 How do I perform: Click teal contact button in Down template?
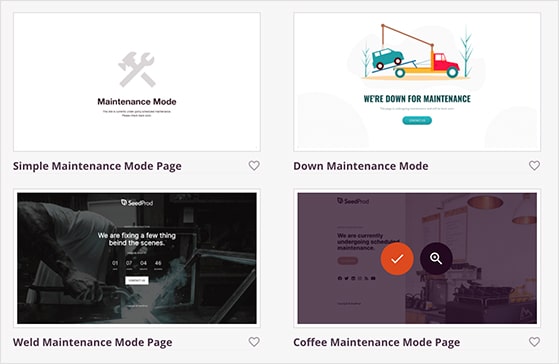pos(417,121)
